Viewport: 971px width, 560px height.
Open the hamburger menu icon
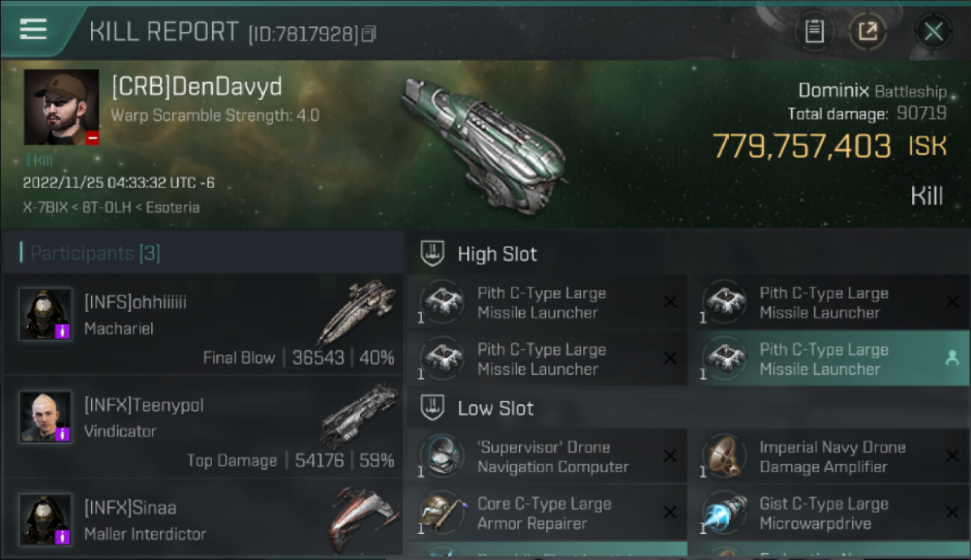click(34, 29)
